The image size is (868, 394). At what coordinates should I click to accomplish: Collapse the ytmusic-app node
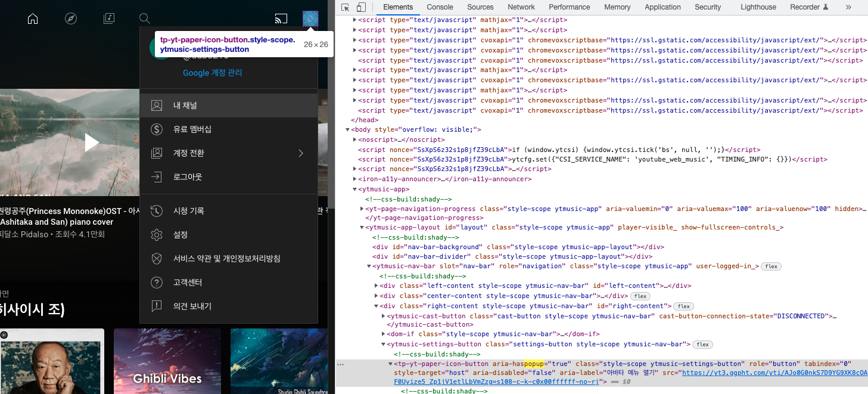coord(355,189)
